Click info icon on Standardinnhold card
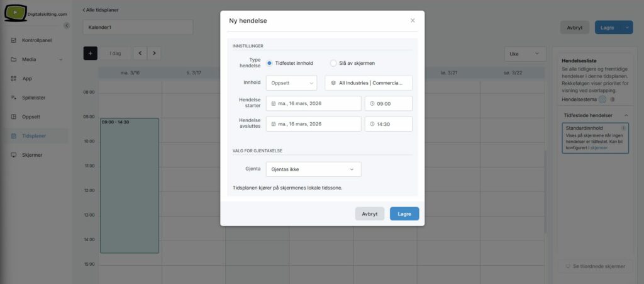 click(x=623, y=128)
